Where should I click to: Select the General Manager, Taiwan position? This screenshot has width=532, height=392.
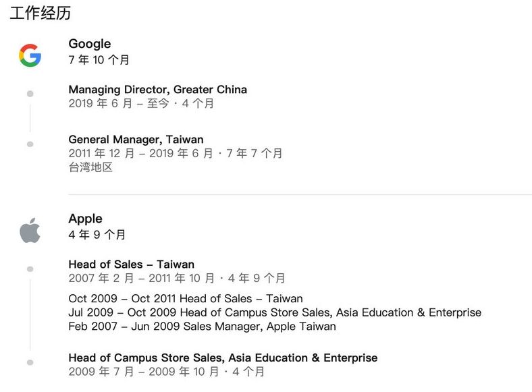(136, 140)
